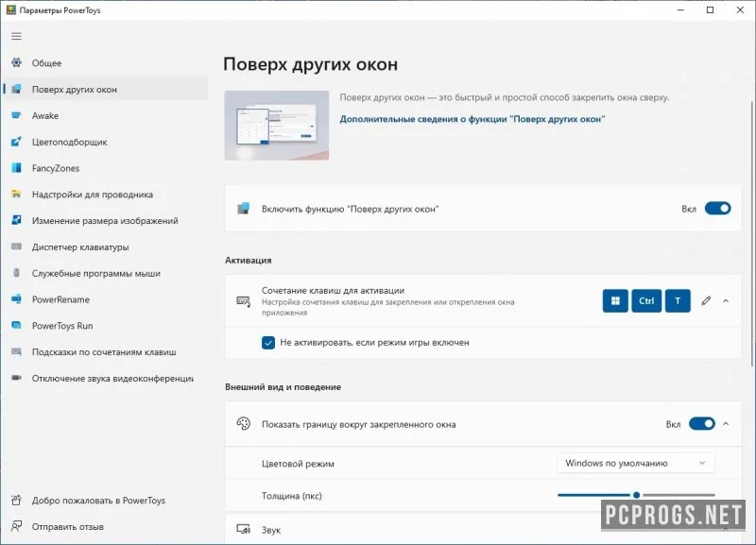This screenshot has height=545, width=756.
Task: Click the T key shortcut button
Action: [x=678, y=300]
